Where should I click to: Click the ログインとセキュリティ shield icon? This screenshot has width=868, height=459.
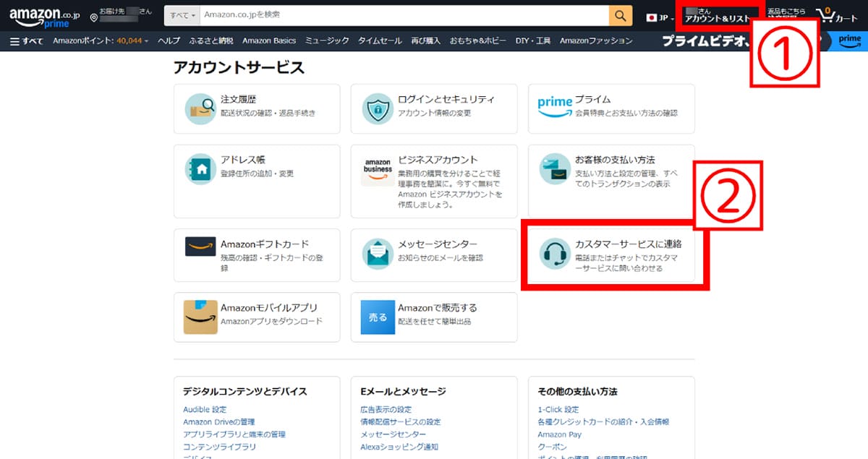[x=378, y=108]
